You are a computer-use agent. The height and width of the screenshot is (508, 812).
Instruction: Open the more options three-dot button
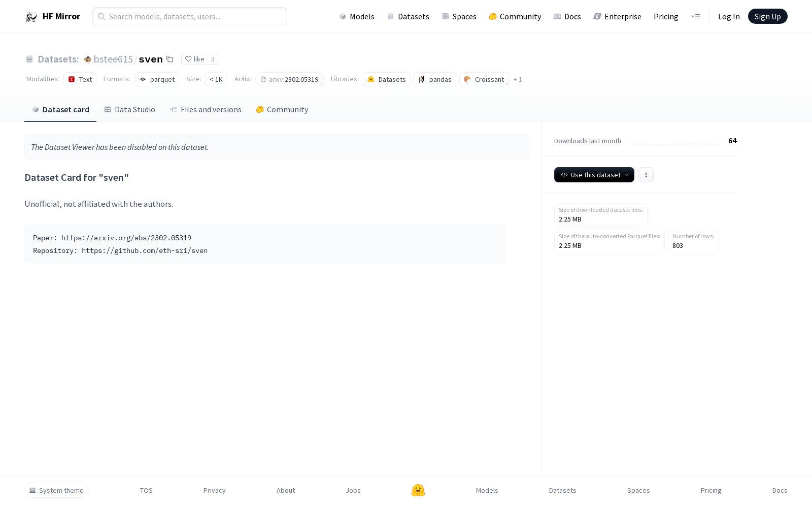coord(646,175)
